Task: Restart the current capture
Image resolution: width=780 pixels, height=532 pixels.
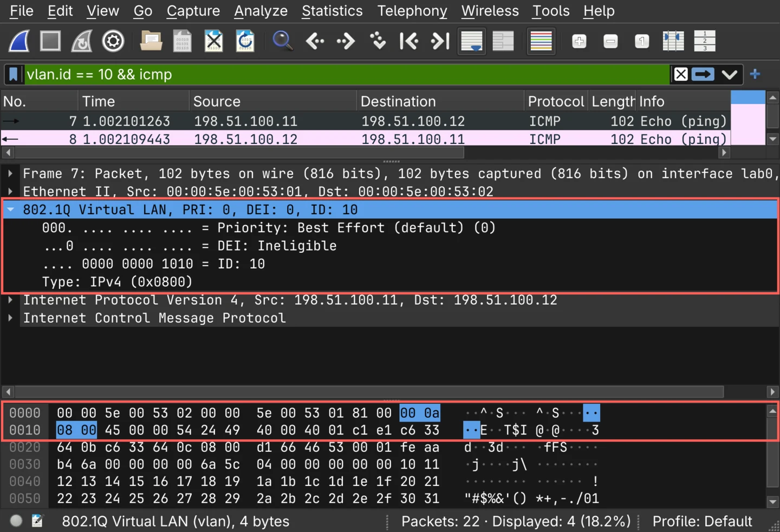Action: pyautogui.click(x=82, y=41)
